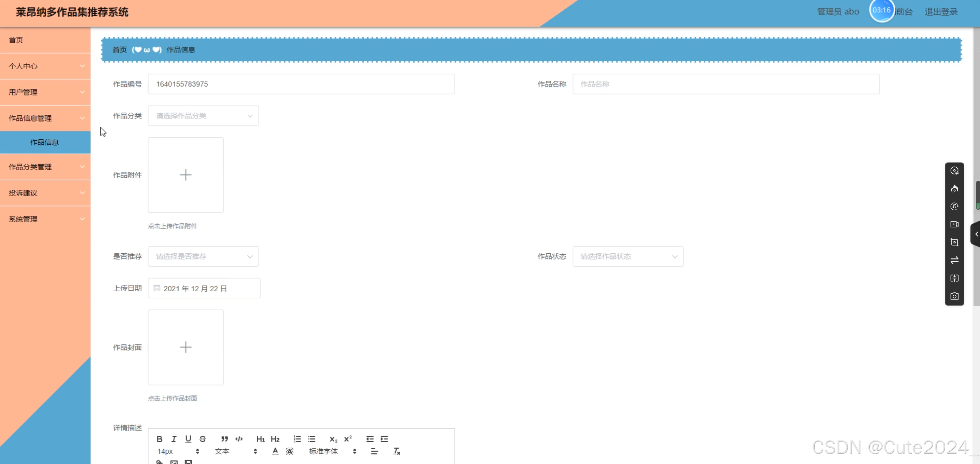The image size is (980, 464).
Task: Insert a blockquote with quote icon
Action: click(x=224, y=439)
